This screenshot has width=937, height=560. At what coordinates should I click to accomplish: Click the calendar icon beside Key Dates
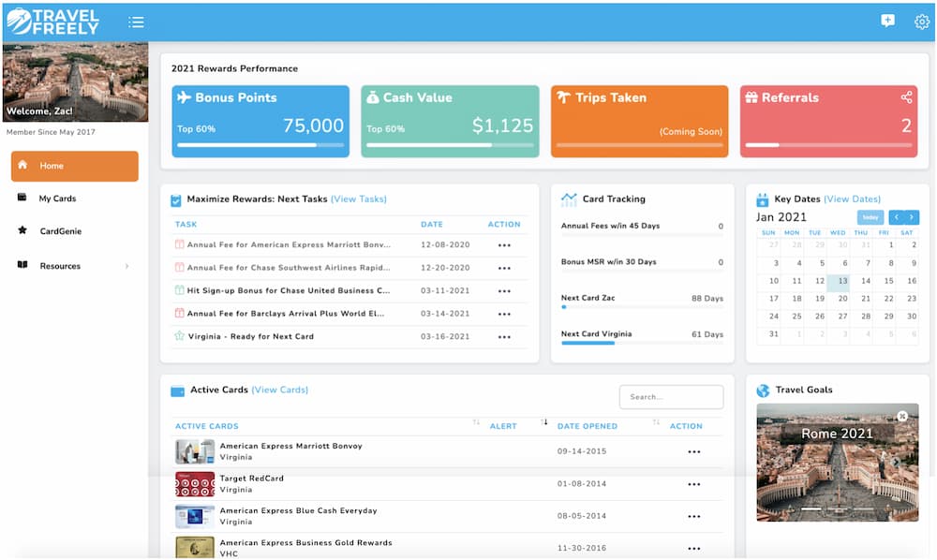click(x=763, y=199)
